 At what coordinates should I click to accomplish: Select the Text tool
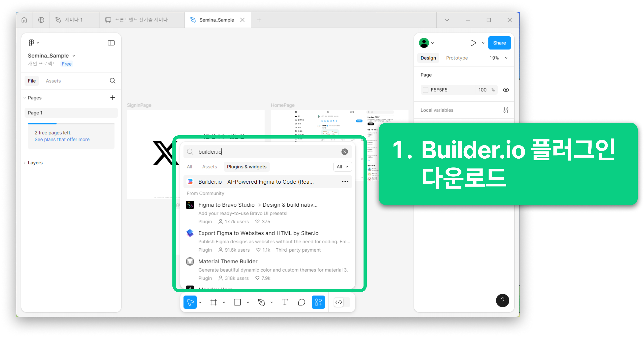click(285, 302)
